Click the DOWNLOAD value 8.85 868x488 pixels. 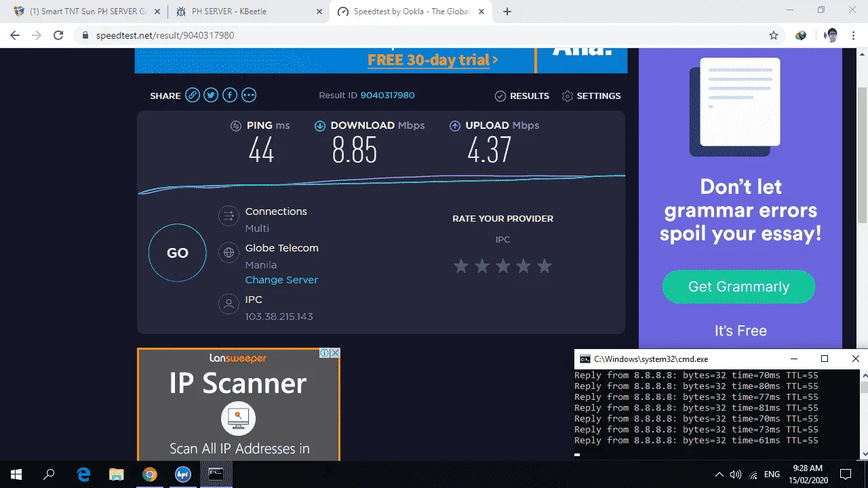click(354, 150)
